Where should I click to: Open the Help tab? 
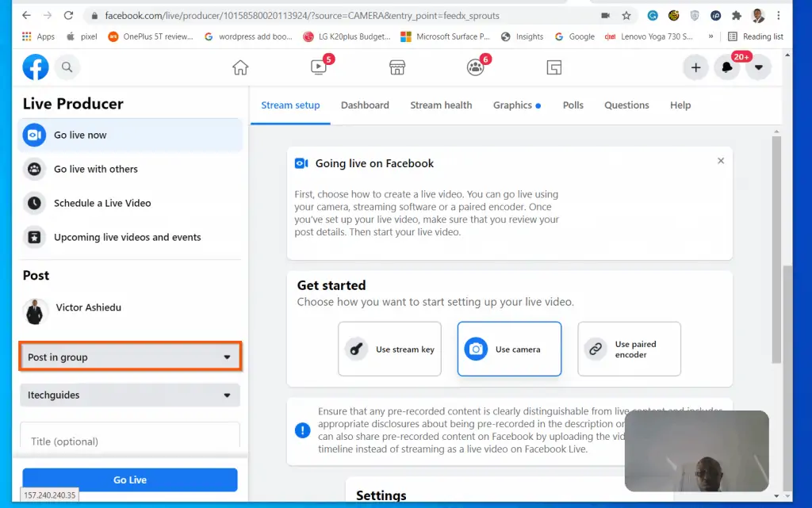coord(680,105)
